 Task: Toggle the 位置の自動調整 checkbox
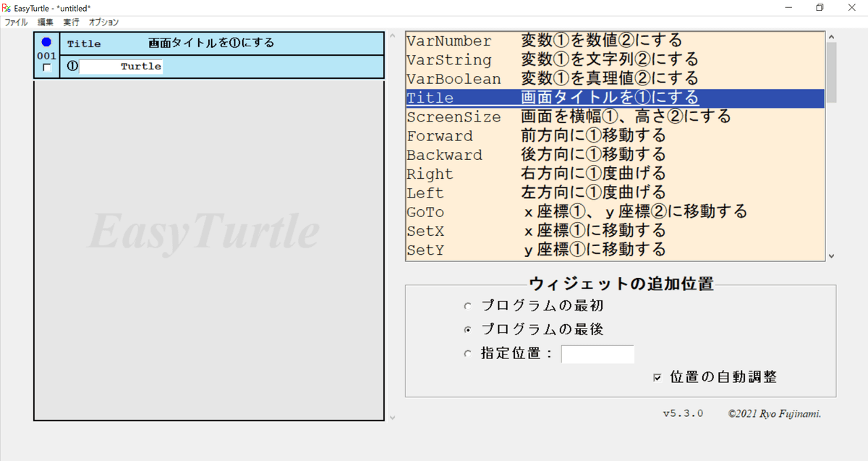pos(658,377)
